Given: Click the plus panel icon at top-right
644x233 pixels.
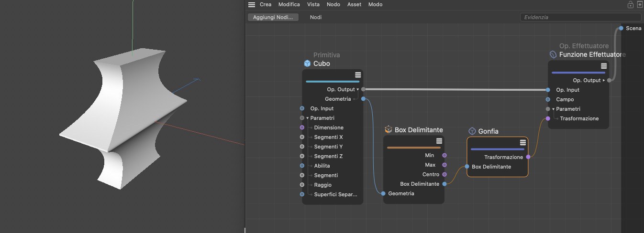Looking at the screenshot, I should point(640,5).
